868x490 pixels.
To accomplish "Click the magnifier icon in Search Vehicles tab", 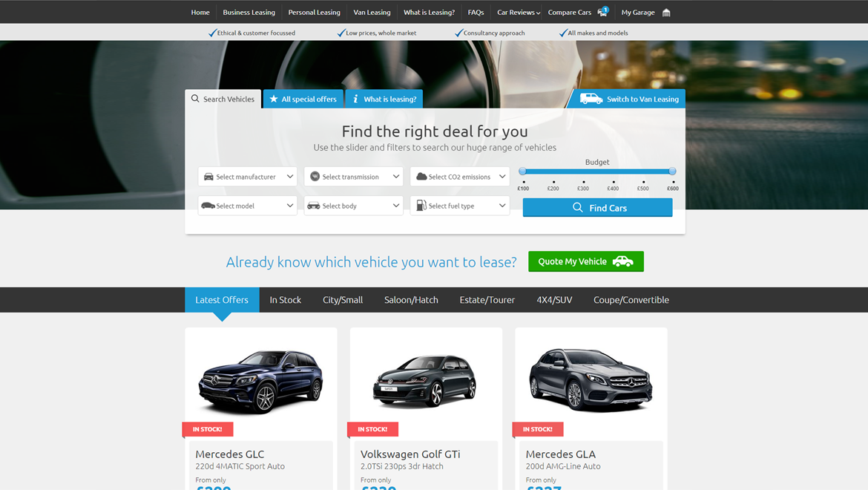I will (194, 98).
